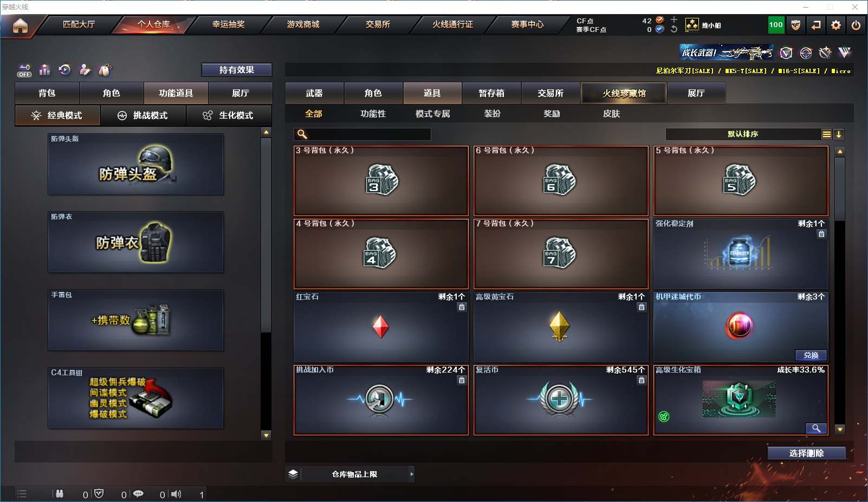Image resolution: width=868 pixels, height=502 pixels.
Task: Expand the 仓库物品上限 arrow
Action: click(x=412, y=474)
